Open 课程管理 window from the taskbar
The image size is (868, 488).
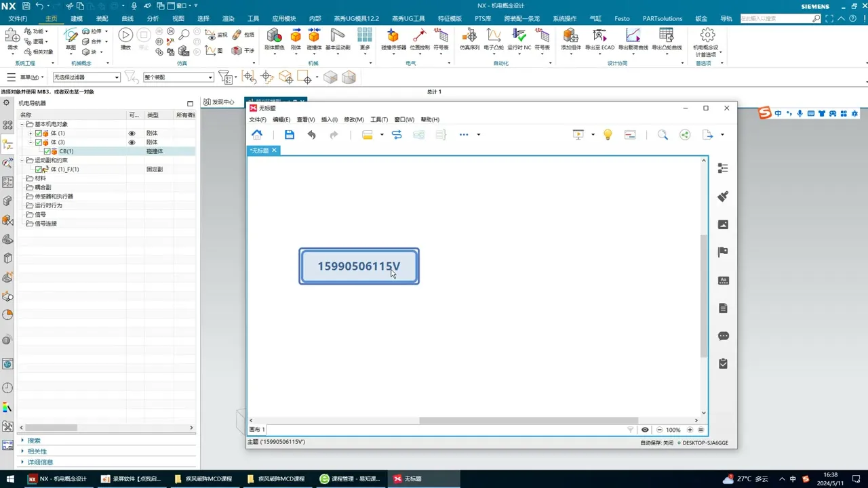pyautogui.click(x=350, y=479)
